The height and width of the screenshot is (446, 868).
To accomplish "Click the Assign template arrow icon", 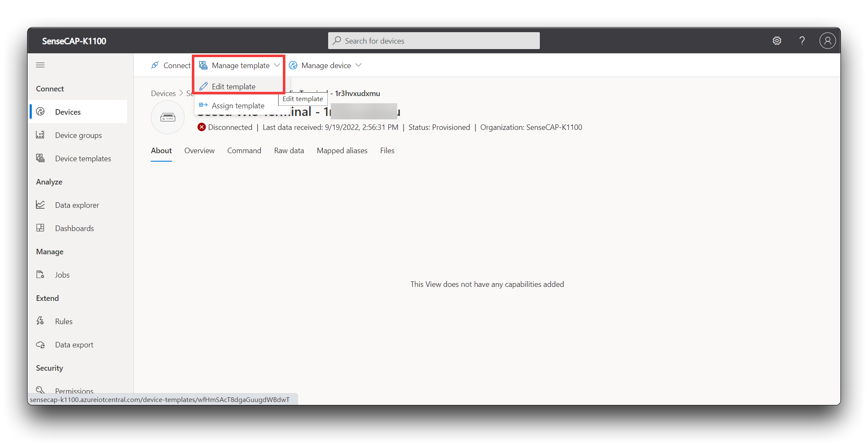I will click(203, 105).
